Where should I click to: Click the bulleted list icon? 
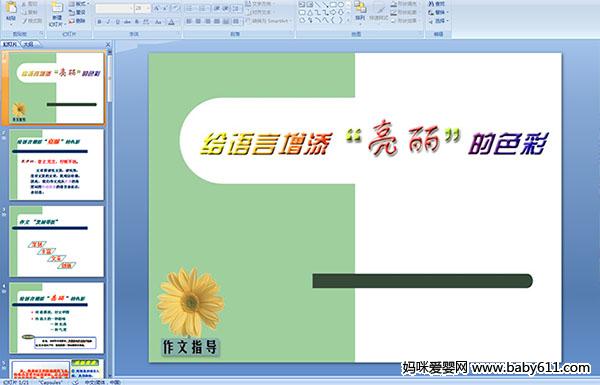[190, 8]
